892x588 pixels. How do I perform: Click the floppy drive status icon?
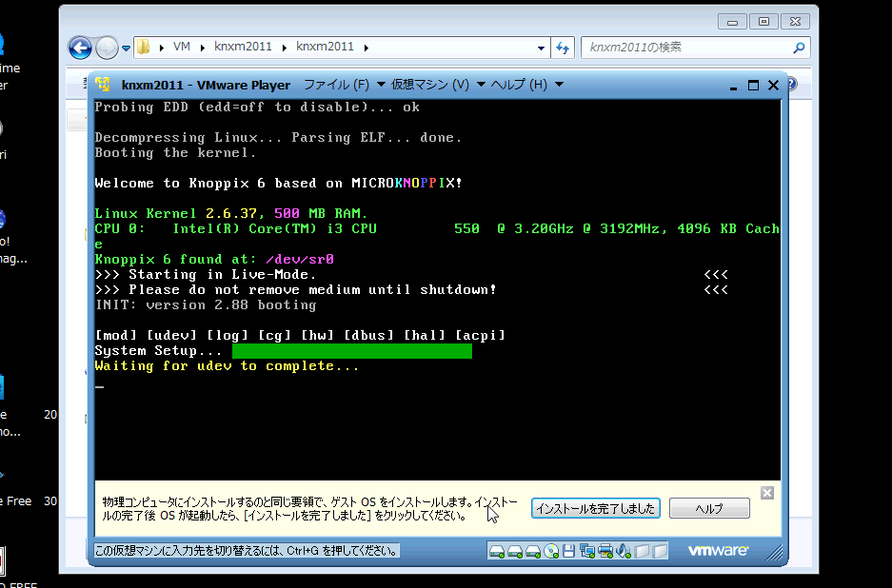569,551
